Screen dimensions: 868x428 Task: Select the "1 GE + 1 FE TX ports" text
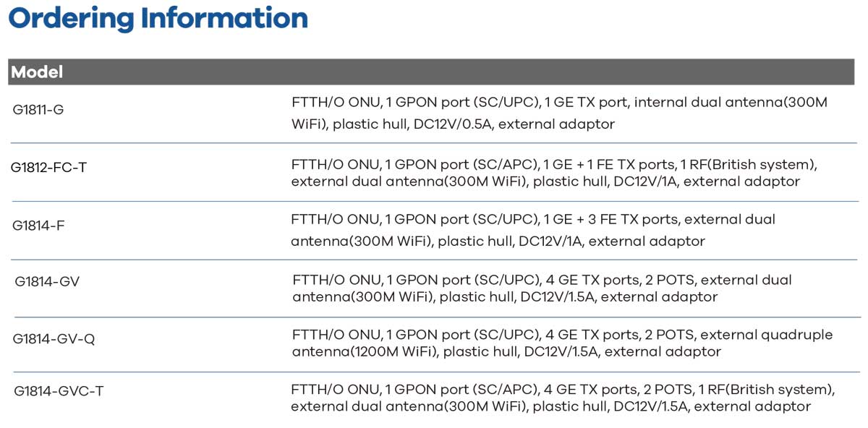coord(612,164)
